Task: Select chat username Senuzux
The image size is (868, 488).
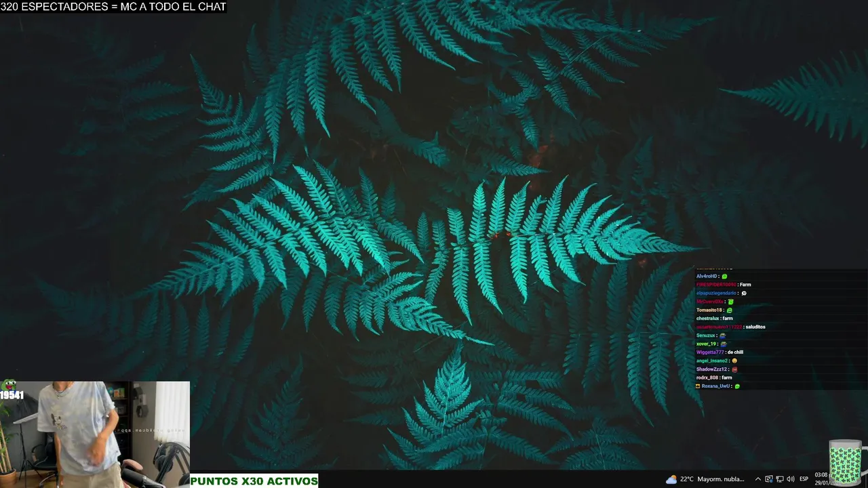Action: (706, 335)
